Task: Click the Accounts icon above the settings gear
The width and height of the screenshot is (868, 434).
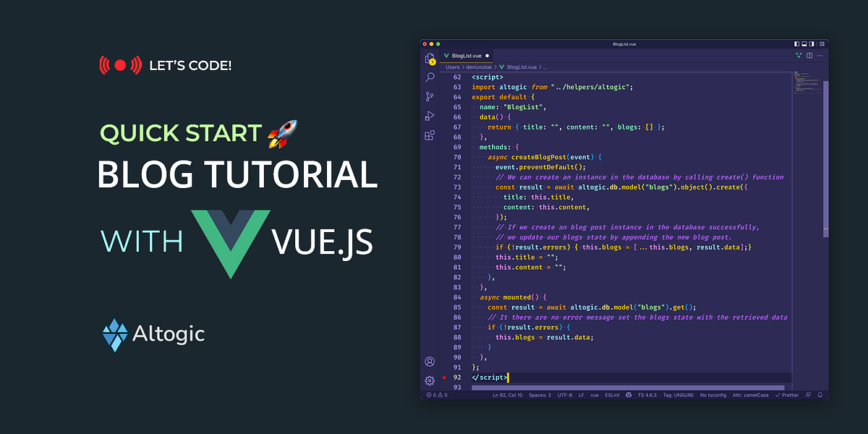Action: (430, 362)
